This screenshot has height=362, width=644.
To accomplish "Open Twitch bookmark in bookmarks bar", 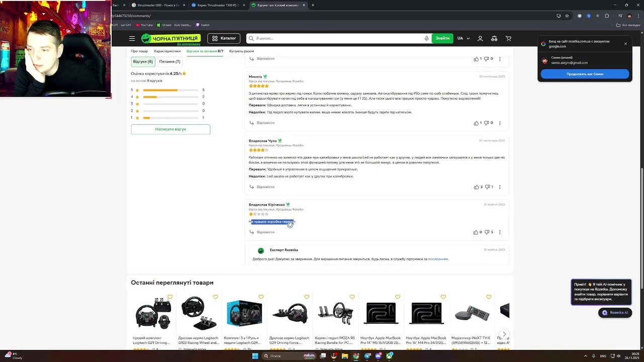I will [203, 25].
